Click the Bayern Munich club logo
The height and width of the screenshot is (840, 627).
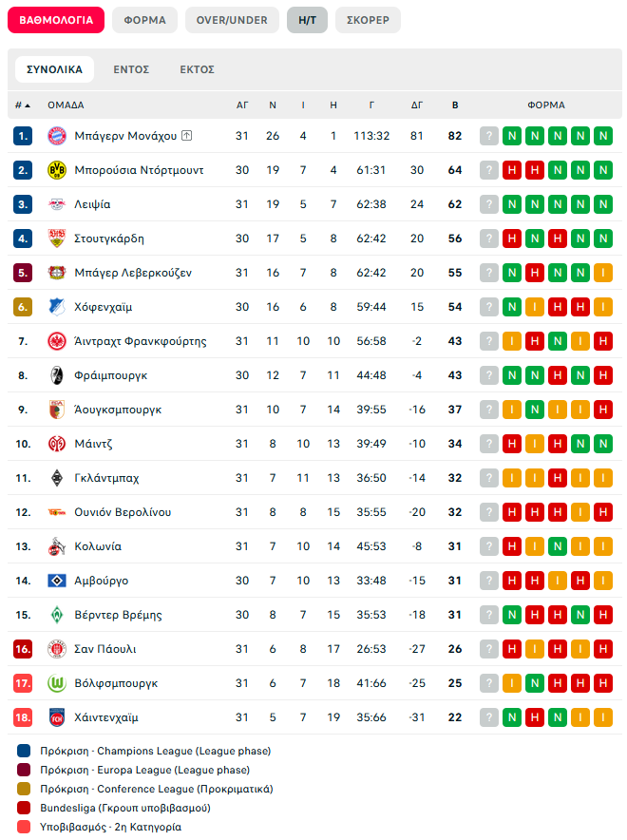[x=56, y=136]
